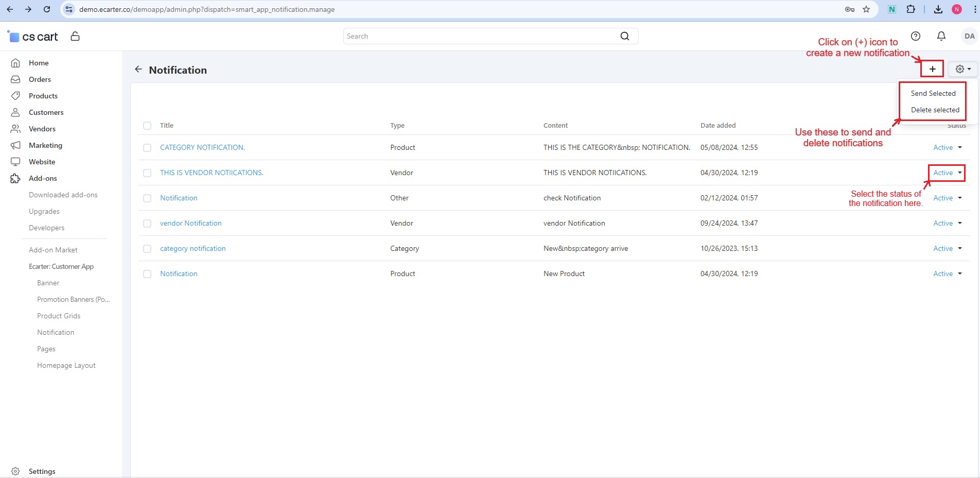Click the search magnifier icon
This screenshot has height=478, width=980.
click(x=624, y=36)
